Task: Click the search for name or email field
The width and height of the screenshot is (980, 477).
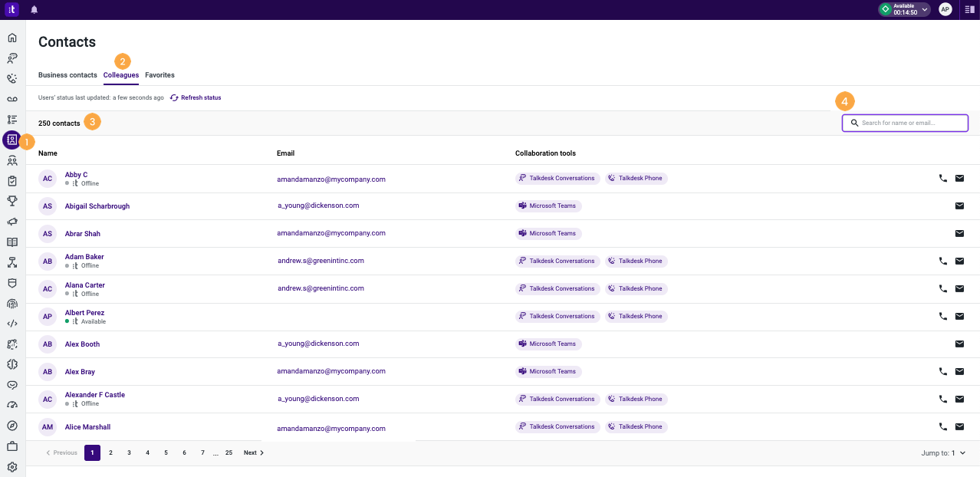Action: pos(905,123)
